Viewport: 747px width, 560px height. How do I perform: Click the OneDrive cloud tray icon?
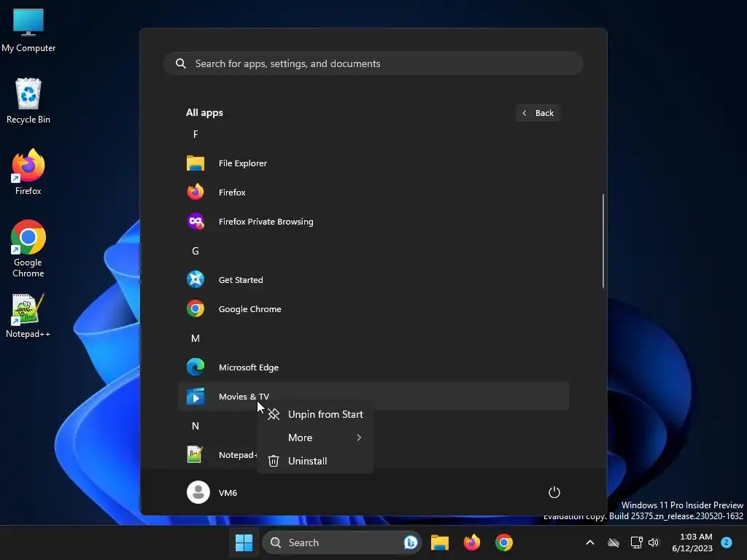(x=614, y=542)
